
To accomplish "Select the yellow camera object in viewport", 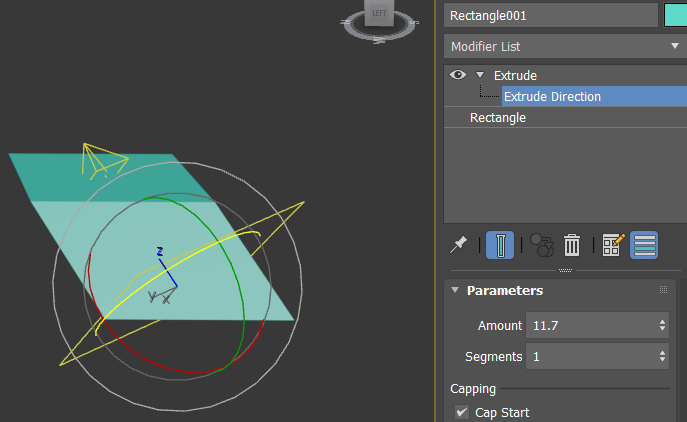I will pos(104,160).
